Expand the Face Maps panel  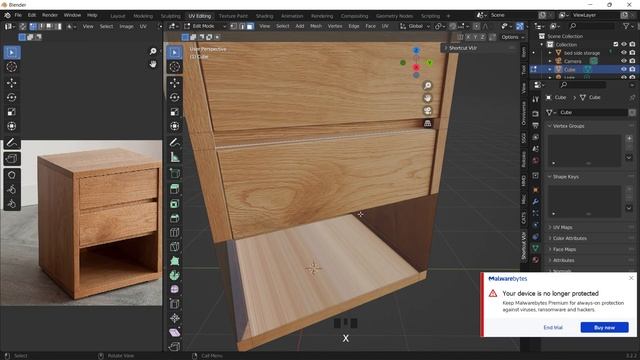(x=564, y=249)
